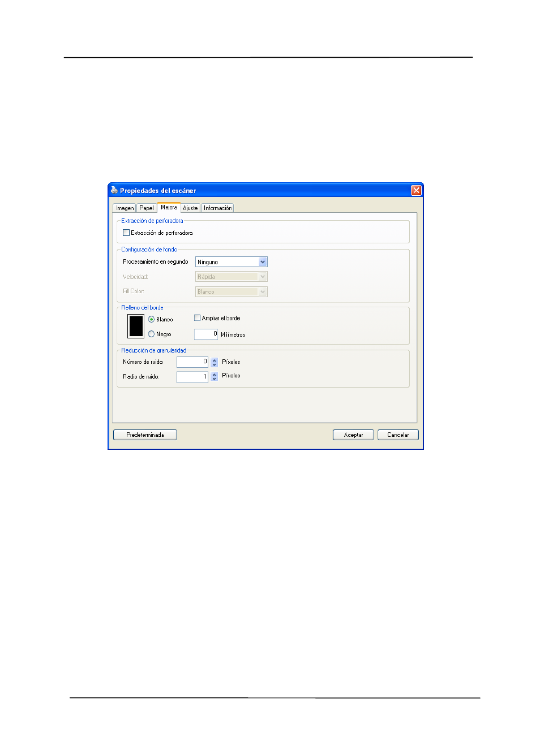
Task: Close the Propiedades del escáner dialog
Action: 416,190
